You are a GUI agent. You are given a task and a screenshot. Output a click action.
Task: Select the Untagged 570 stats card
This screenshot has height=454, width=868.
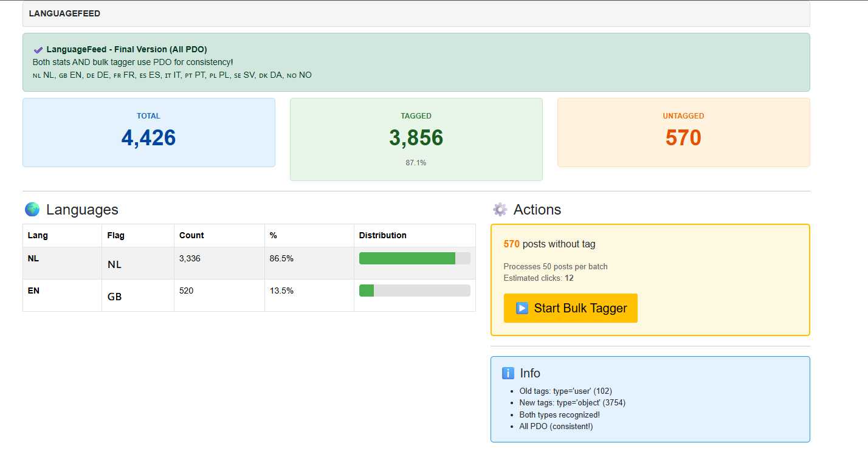click(683, 132)
